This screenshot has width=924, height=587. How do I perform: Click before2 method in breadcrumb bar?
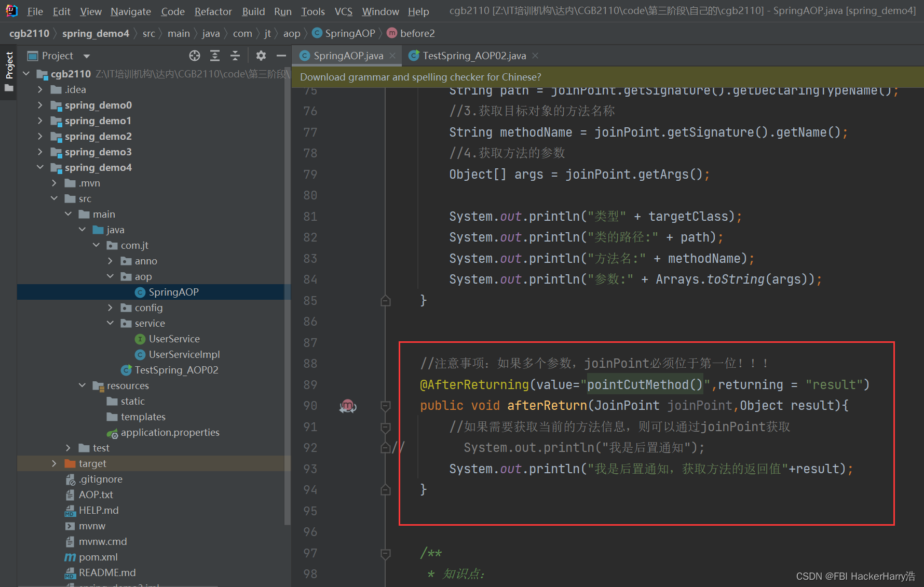click(x=417, y=33)
